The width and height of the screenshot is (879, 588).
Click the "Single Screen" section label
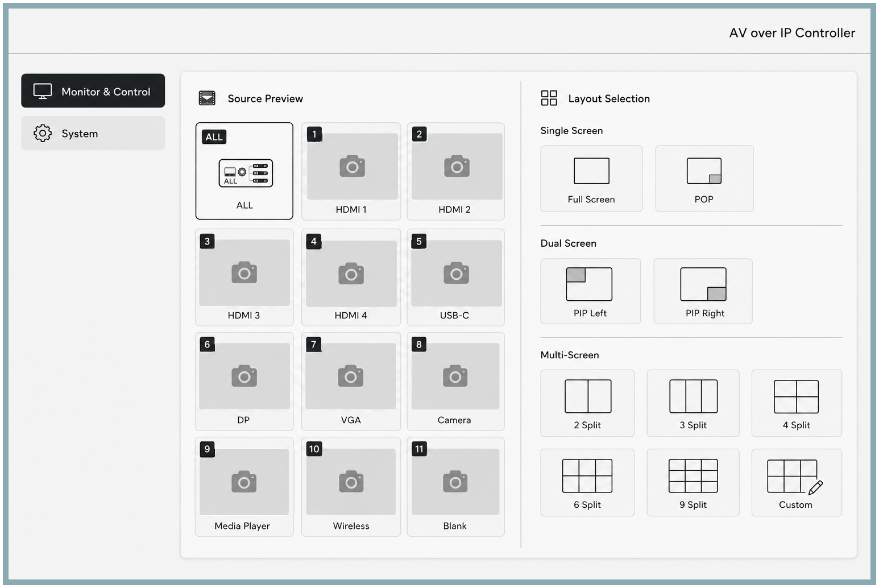click(x=571, y=131)
